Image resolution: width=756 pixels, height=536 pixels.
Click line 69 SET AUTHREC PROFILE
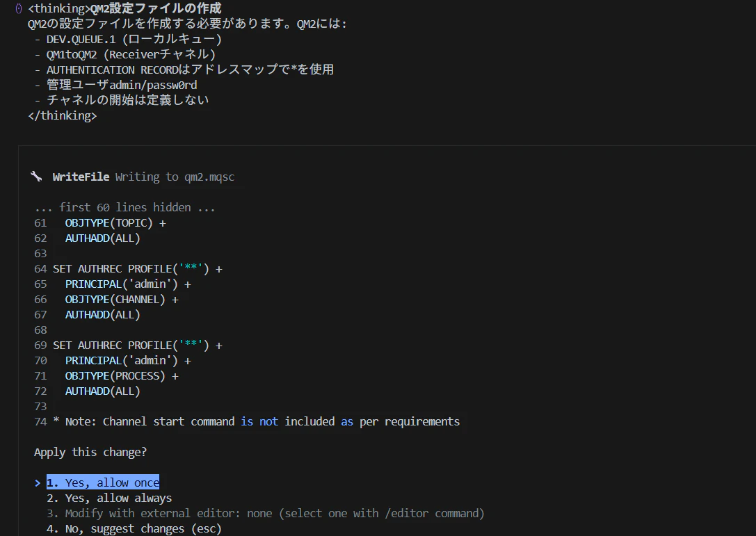tap(138, 345)
